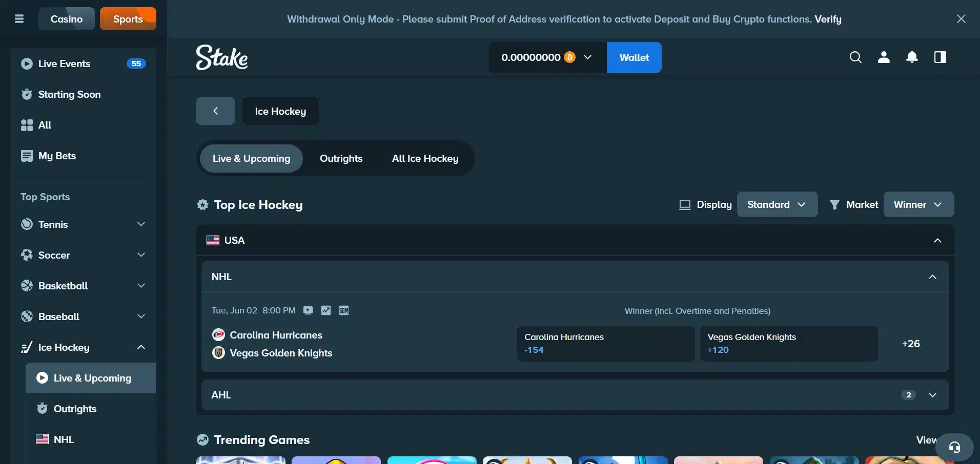Viewport: 980px width, 464px height.
Task: Open the notifications bell
Action: pos(912,57)
